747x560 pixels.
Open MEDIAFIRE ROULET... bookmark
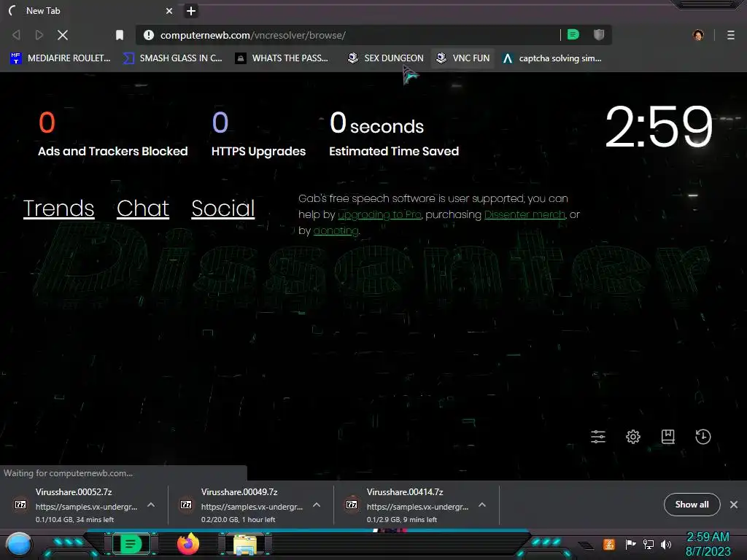[61, 58]
